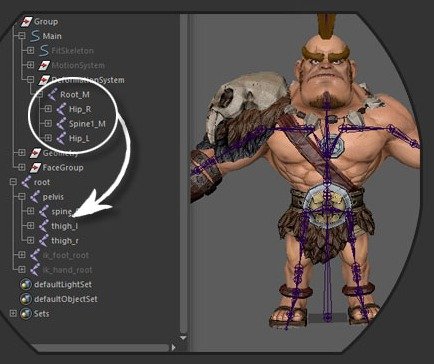Viewport: 434px width, 364px height.
Task: Select Hip_R in the outliner
Action: 80,109
